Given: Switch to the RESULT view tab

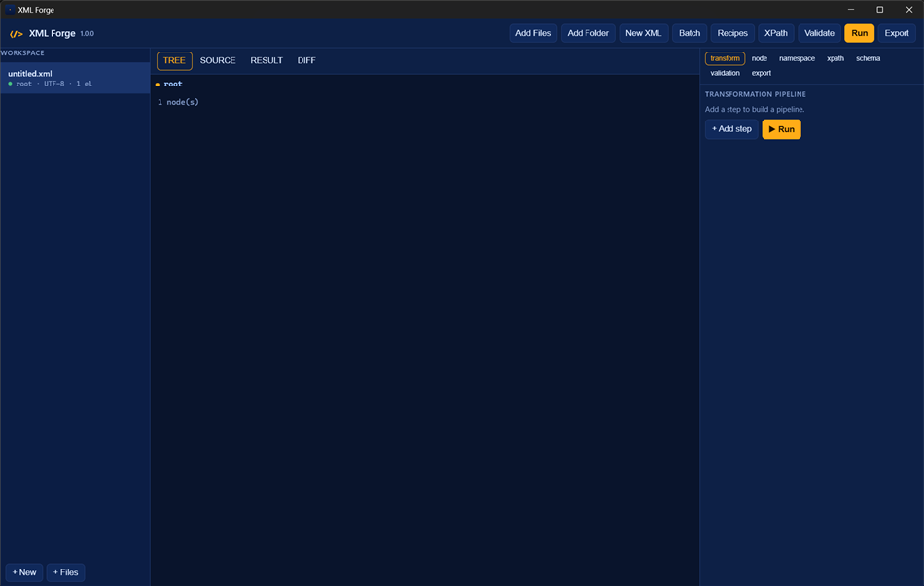Looking at the screenshot, I should click(x=267, y=60).
